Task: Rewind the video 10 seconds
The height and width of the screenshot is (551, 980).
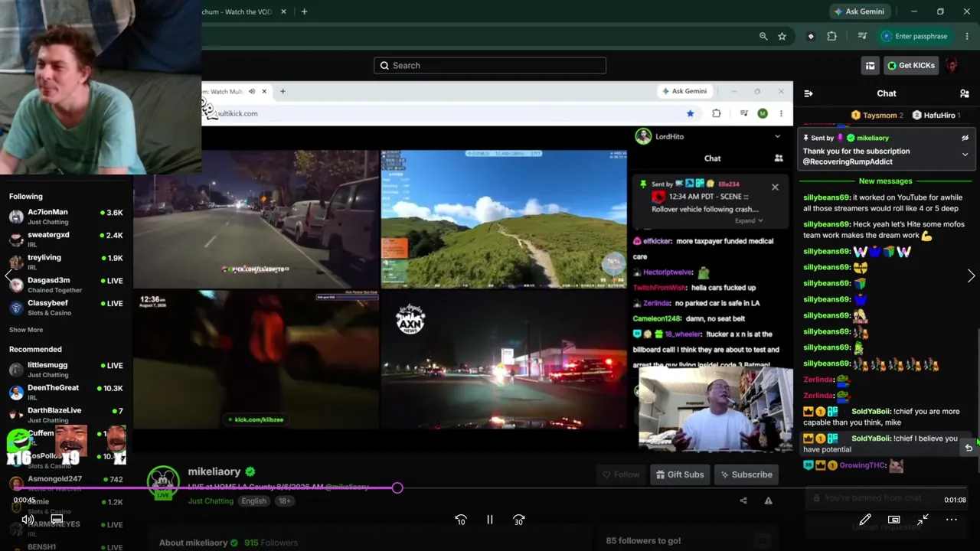Action: point(461,520)
